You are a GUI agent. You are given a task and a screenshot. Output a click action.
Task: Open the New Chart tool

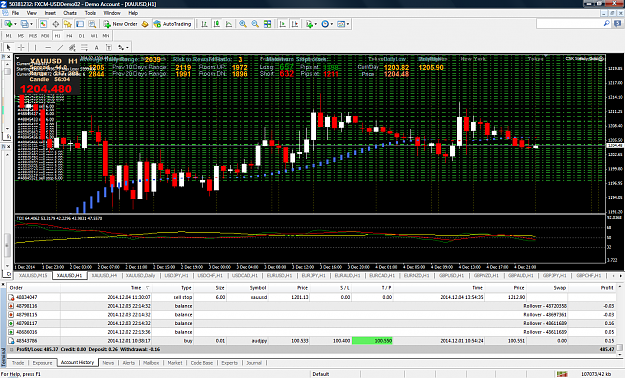pos(8,24)
